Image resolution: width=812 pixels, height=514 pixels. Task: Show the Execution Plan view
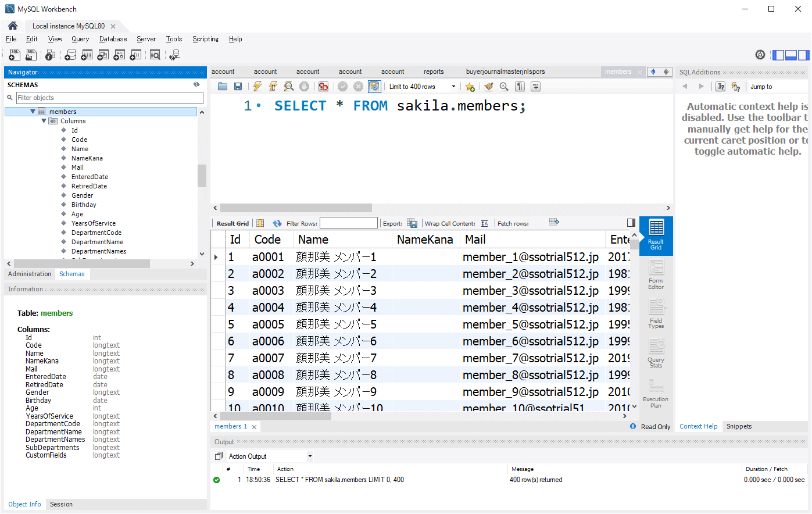point(656,394)
